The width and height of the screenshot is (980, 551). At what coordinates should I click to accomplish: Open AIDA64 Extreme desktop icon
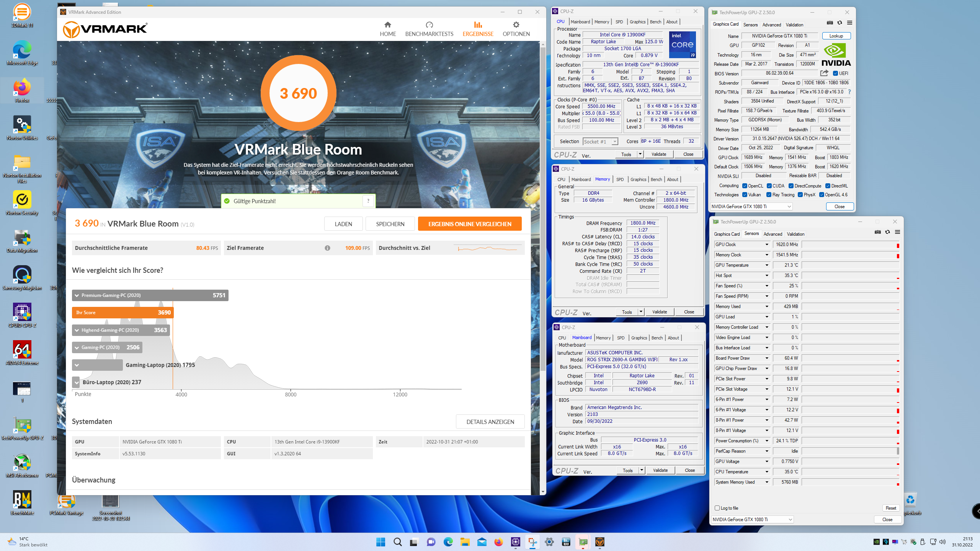[22, 353]
